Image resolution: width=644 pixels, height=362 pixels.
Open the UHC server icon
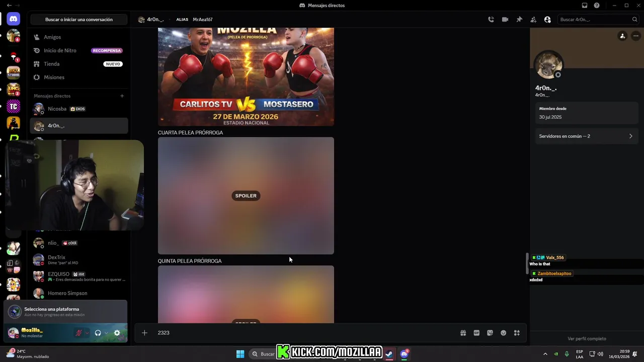[x=13, y=89]
